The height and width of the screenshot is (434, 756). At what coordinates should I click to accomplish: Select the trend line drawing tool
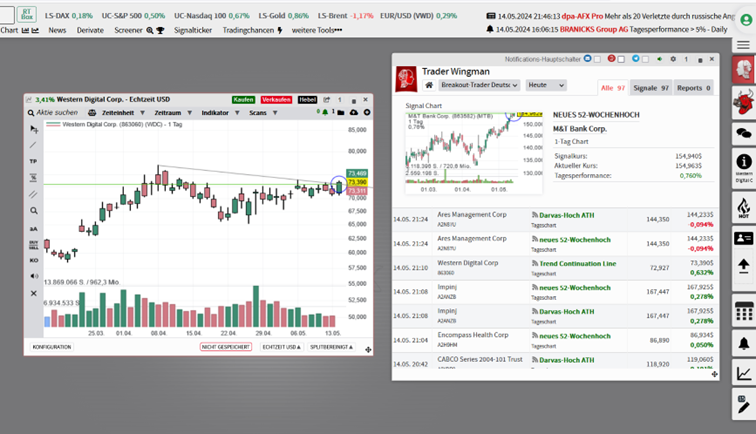pos(33,145)
